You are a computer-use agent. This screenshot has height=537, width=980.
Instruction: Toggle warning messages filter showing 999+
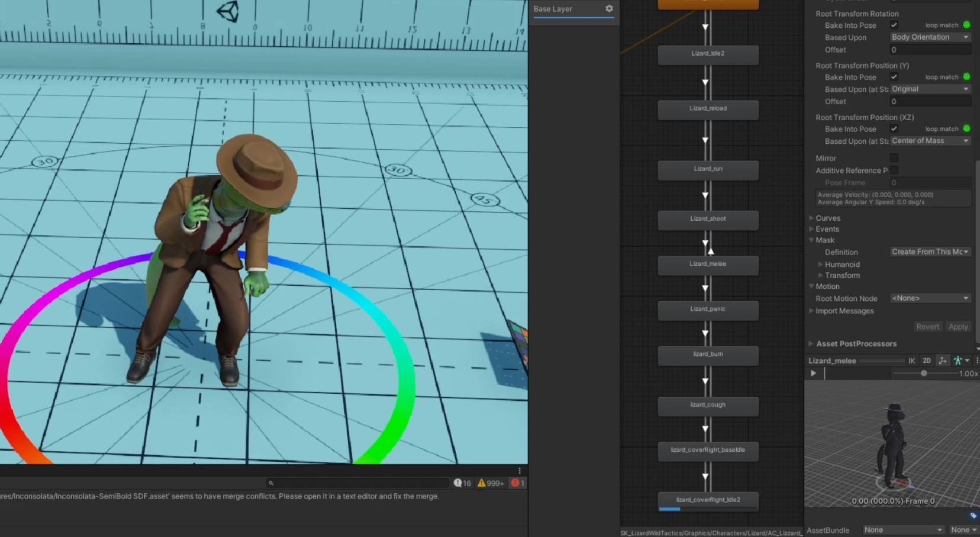(491, 483)
